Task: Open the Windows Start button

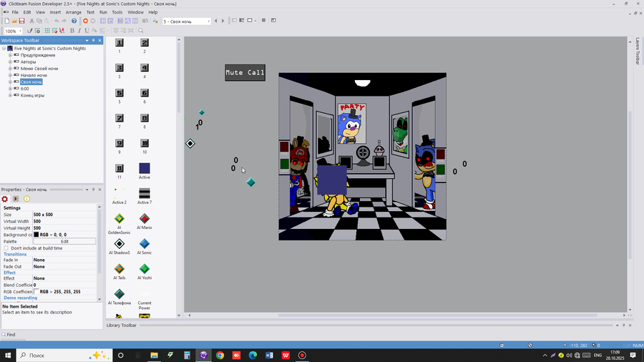Action: 8,355
